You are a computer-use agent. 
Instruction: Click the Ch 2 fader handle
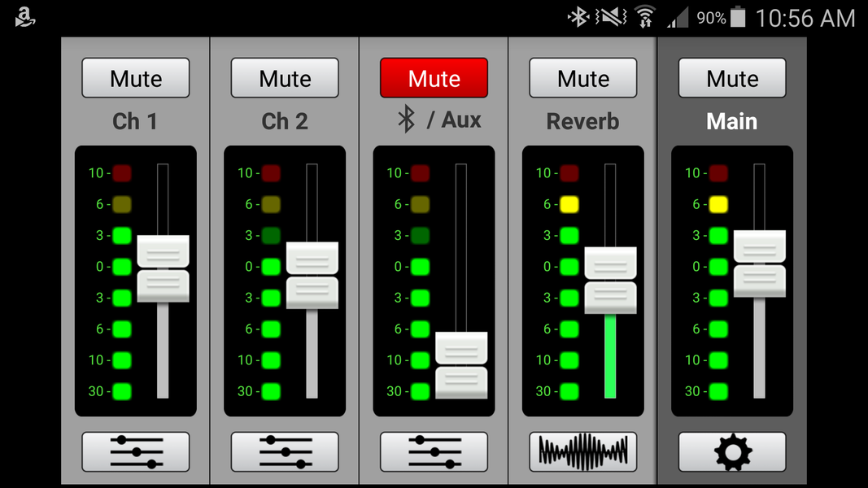point(312,275)
